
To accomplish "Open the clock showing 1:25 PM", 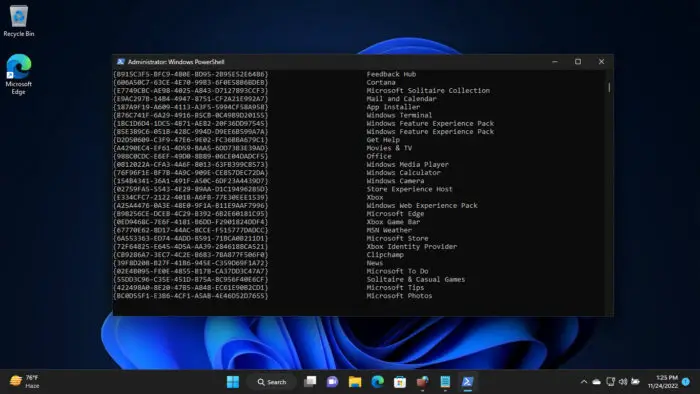I will click(663, 382).
